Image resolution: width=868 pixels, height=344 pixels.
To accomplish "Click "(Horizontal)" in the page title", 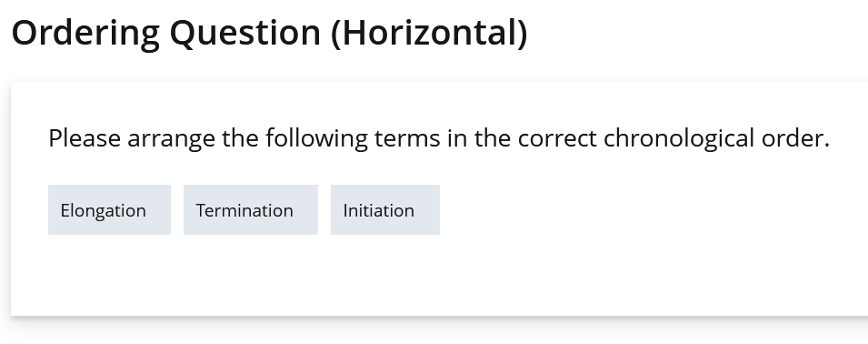I will 429,34.
